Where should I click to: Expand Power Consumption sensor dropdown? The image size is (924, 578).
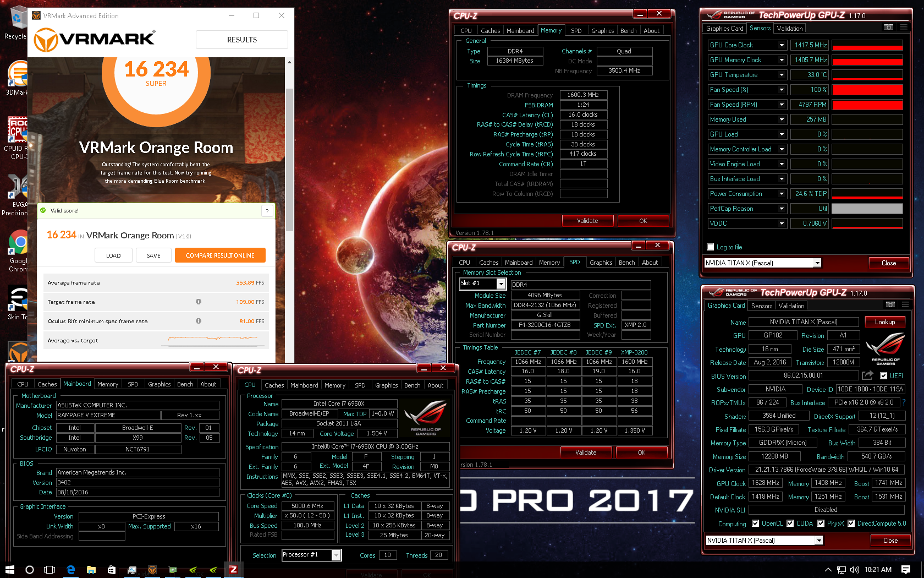click(782, 194)
